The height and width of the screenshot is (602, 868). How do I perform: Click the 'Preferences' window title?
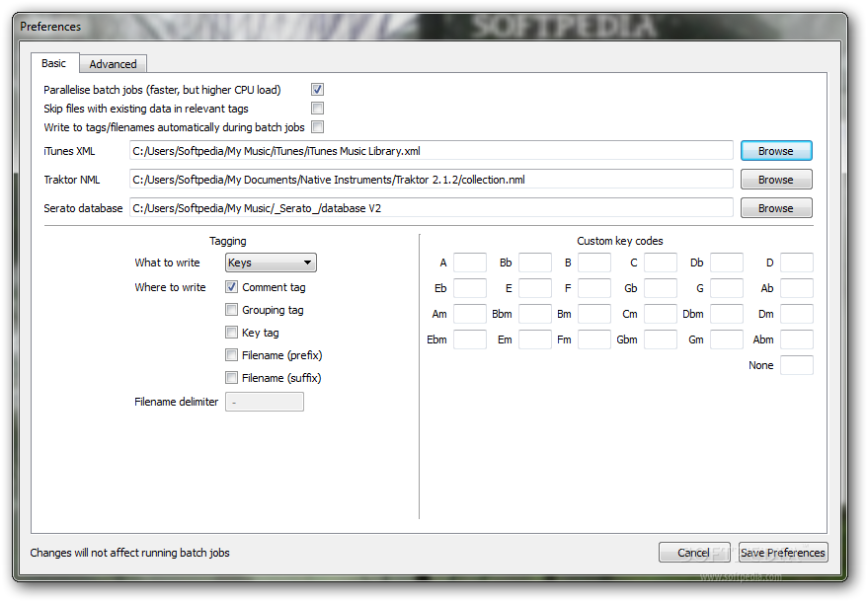coord(50,27)
